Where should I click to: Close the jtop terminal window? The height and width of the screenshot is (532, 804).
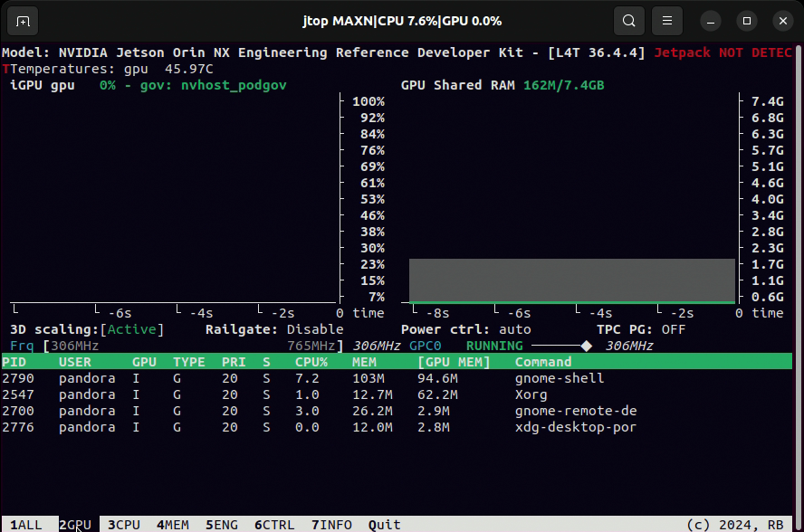pos(781,20)
